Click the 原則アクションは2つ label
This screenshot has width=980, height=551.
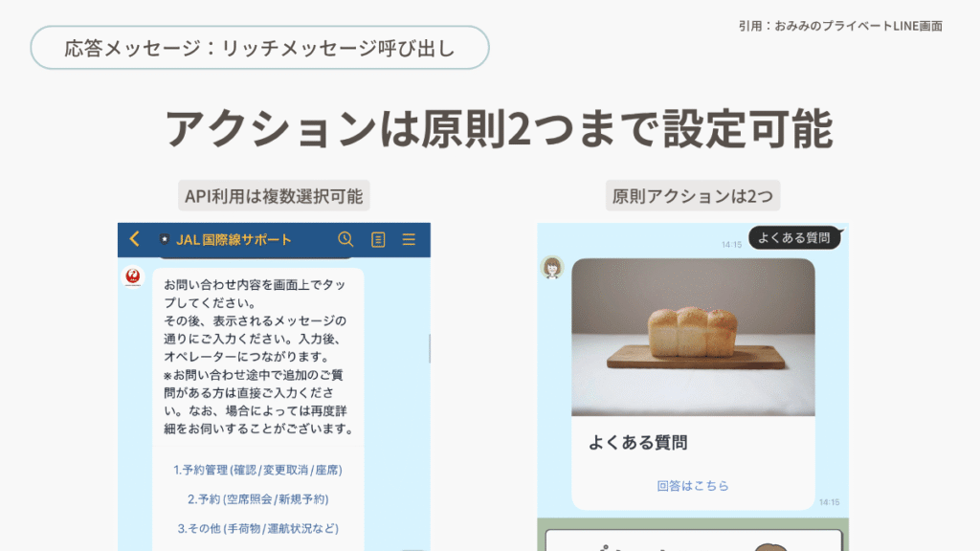tap(693, 195)
